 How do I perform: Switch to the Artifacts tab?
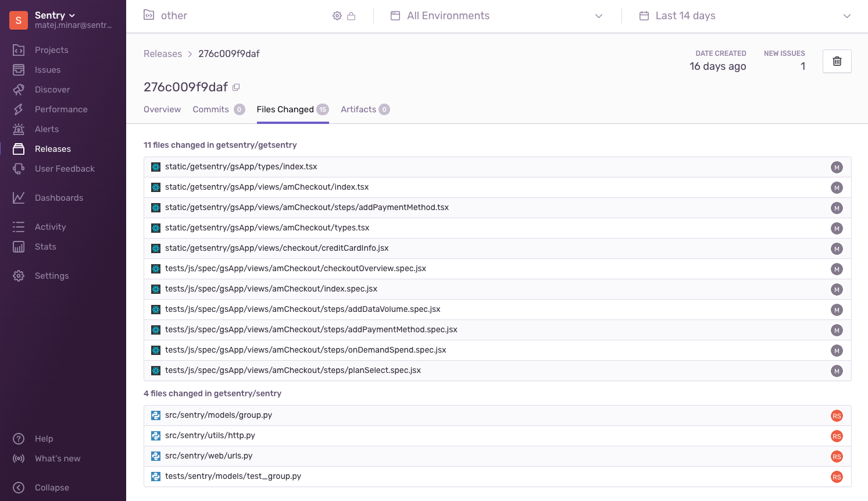click(x=365, y=109)
